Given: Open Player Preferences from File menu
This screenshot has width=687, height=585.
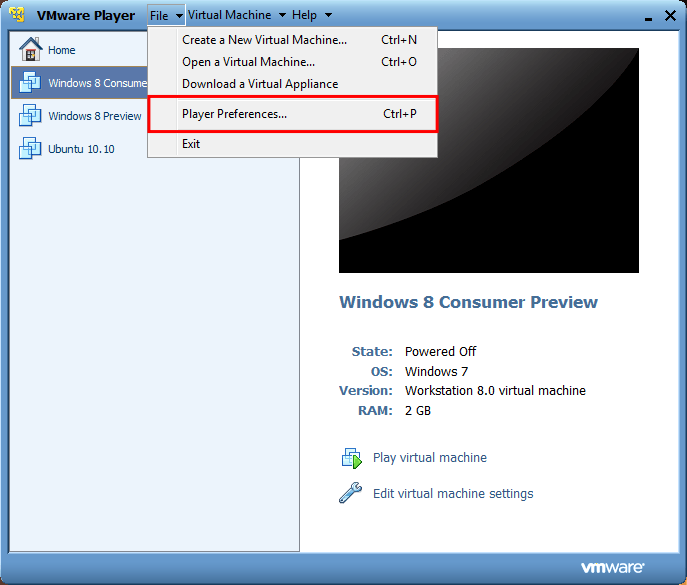Looking at the screenshot, I should (234, 114).
